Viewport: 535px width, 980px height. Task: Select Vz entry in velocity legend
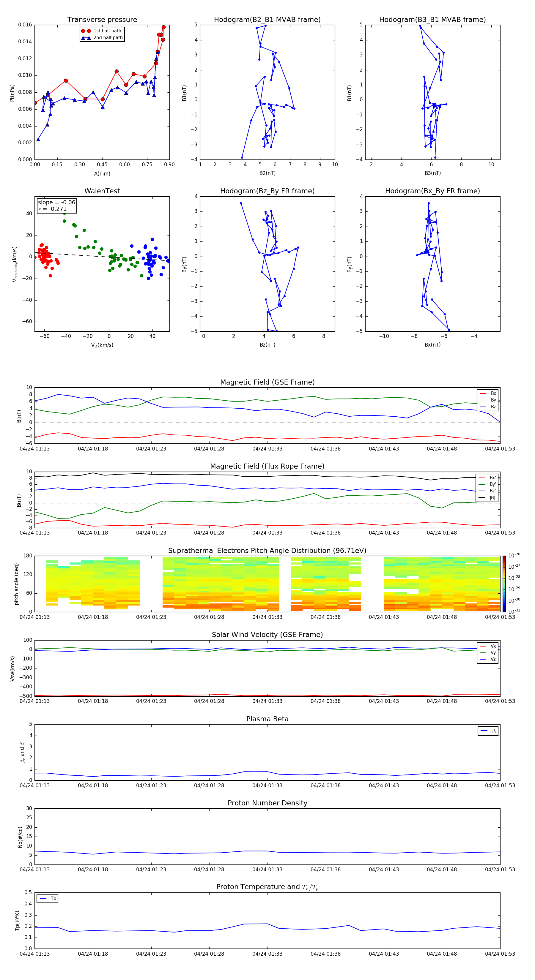(x=488, y=659)
